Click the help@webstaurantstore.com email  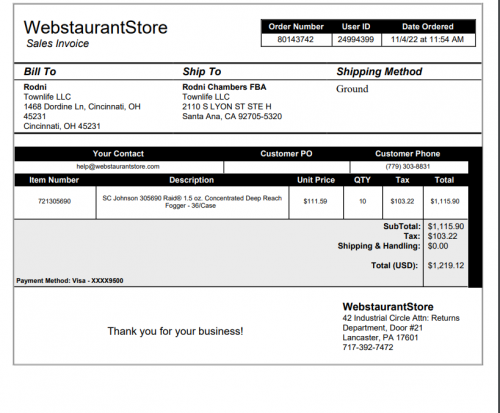click(118, 166)
